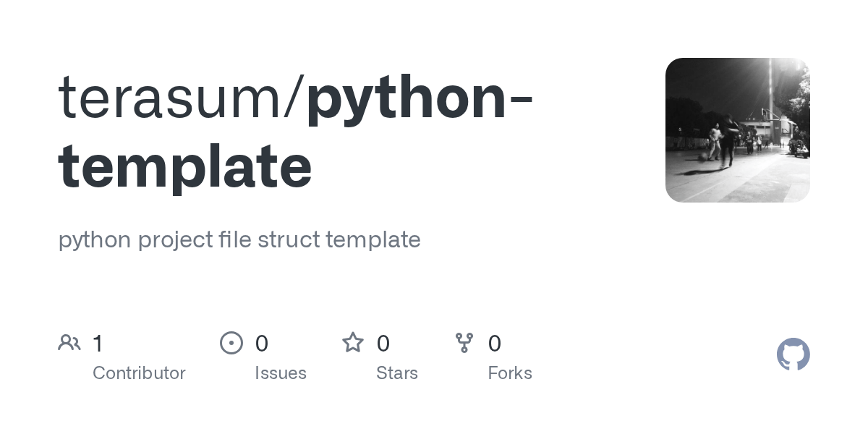Select the Issues label
868x434 pixels.
point(281,373)
